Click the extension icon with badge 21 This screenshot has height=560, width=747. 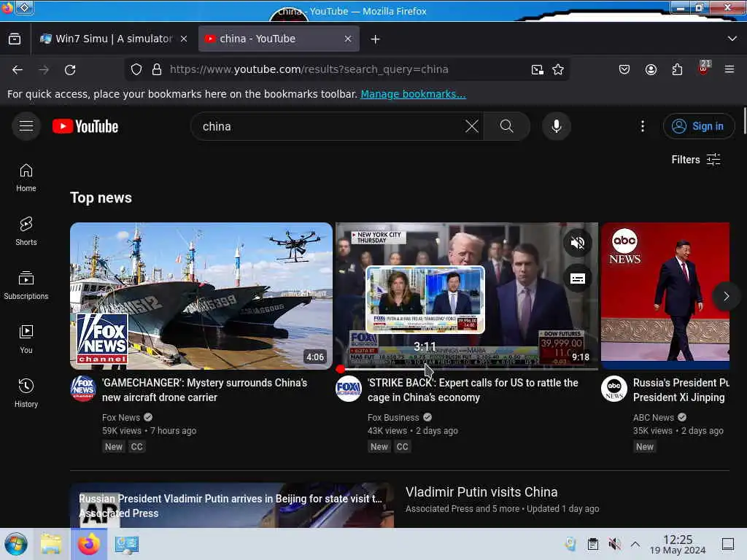pyautogui.click(x=704, y=68)
